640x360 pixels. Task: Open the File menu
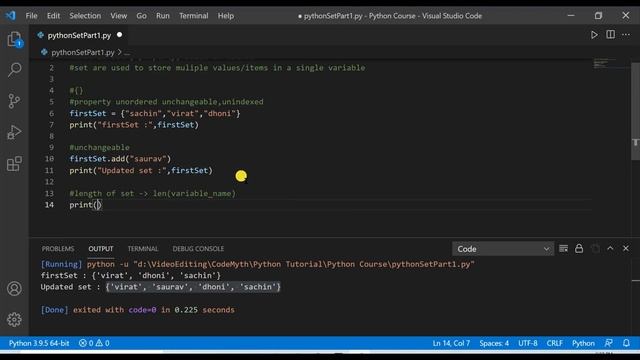(x=31, y=16)
